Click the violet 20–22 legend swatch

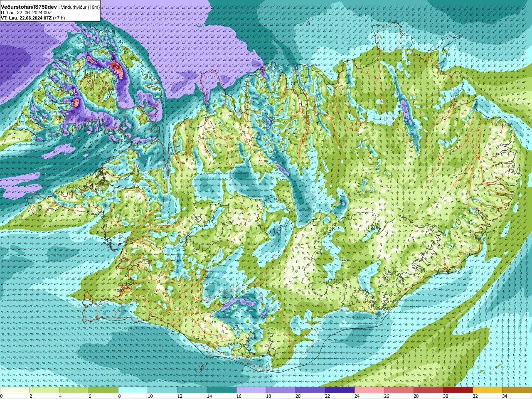point(310,390)
